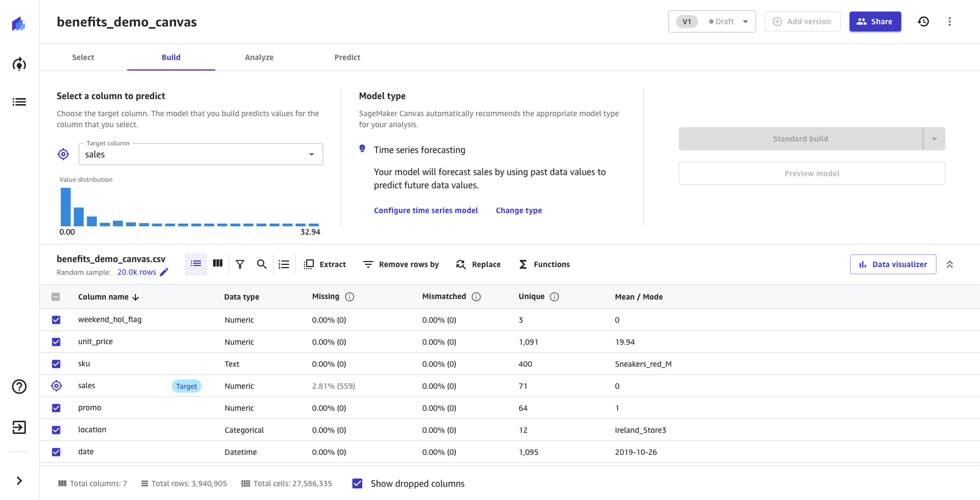Click the target icon in sales row
The width and height of the screenshot is (980, 500).
click(x=56, y=386)
